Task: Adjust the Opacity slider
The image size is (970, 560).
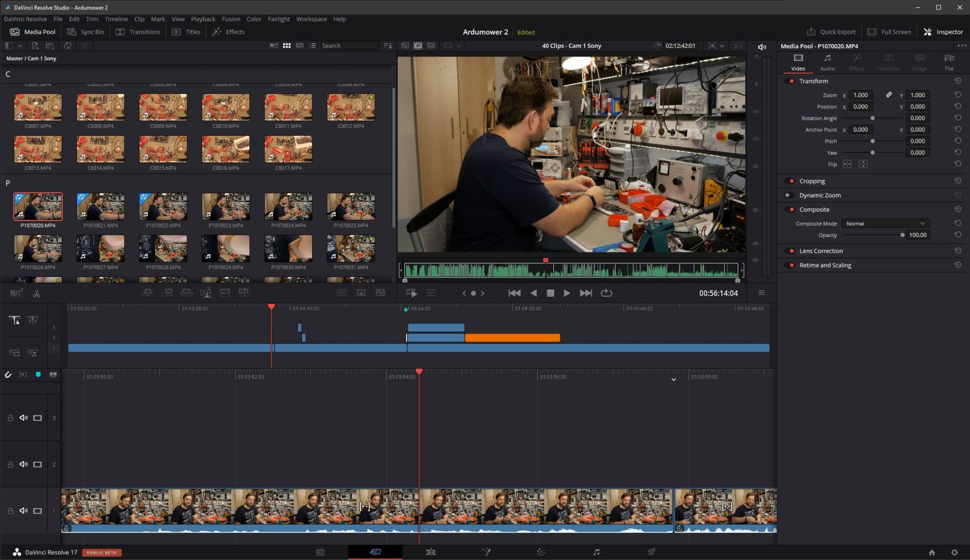Action: [902, 235]
